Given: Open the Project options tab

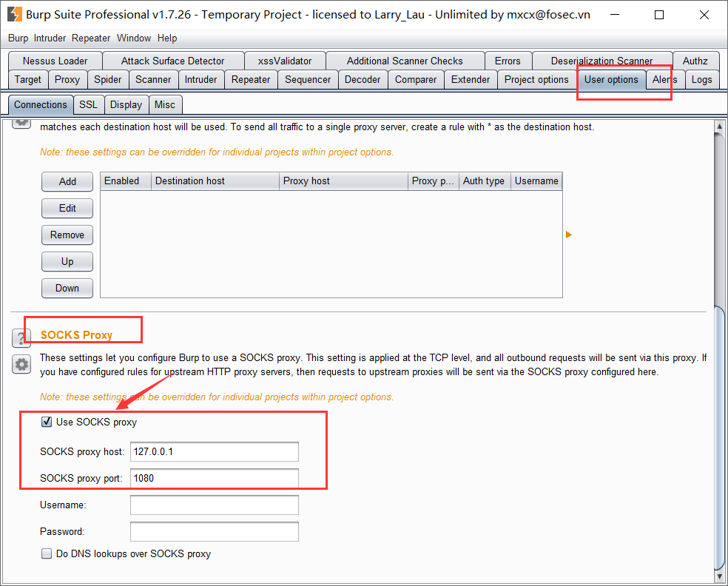Looking at the screenshot, I should click(x=536, y=79).
